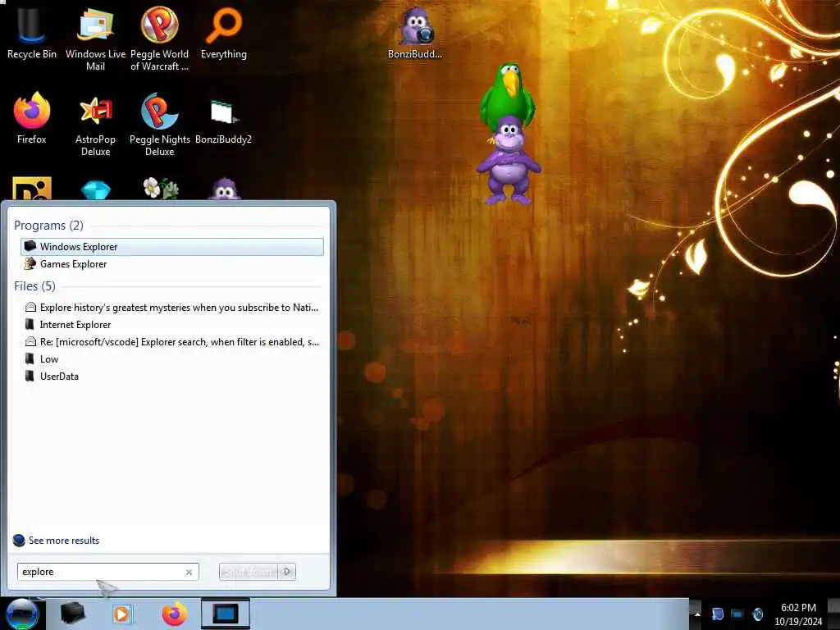This screenshot has height=630, width=840.
Task: Open Windows Live Mail desktop icon
Action: click(x=95, y=39)
